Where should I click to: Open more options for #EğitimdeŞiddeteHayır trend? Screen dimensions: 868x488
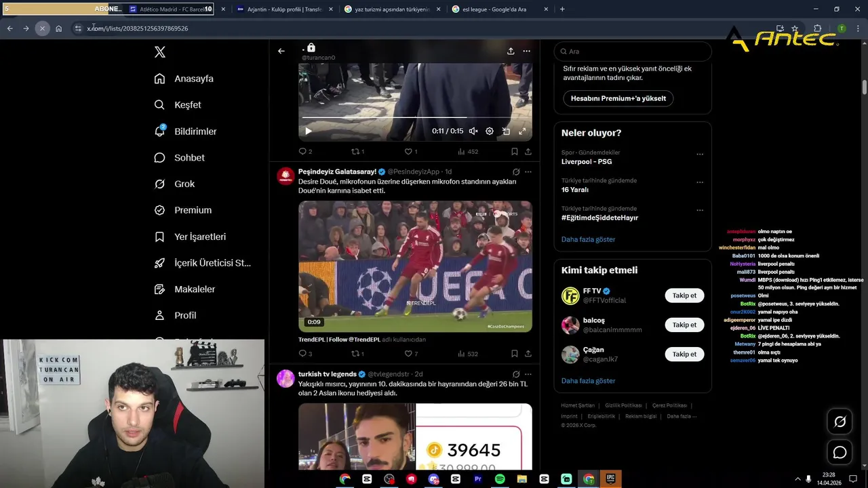tap(700, 210)
